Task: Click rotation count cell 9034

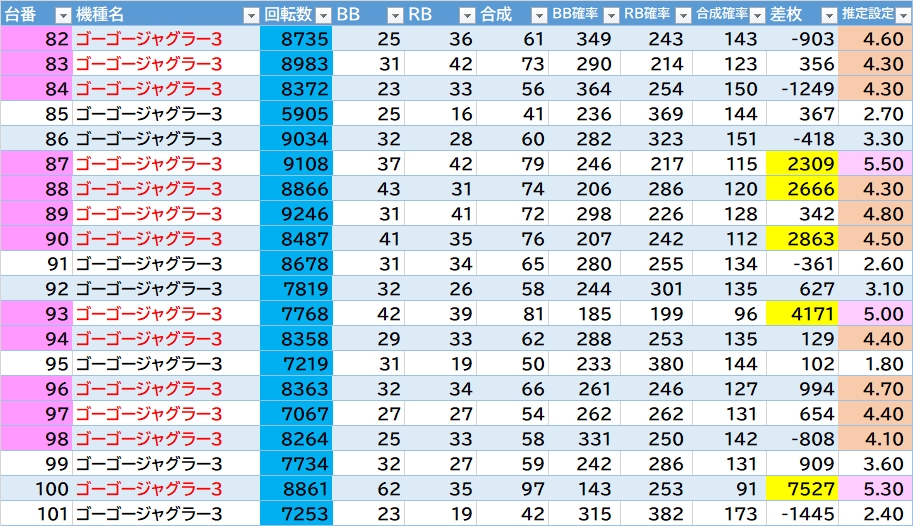Action: (x=296, y=139)
